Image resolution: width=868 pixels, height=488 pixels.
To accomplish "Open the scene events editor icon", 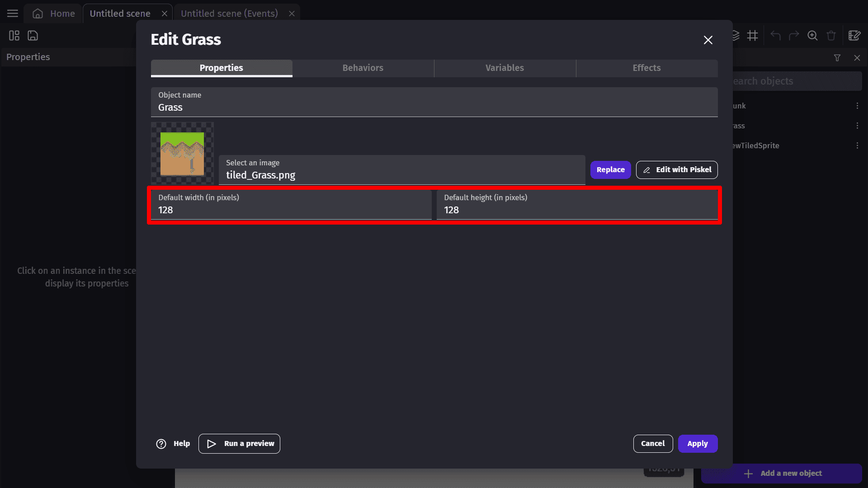I will coord(854,36).
